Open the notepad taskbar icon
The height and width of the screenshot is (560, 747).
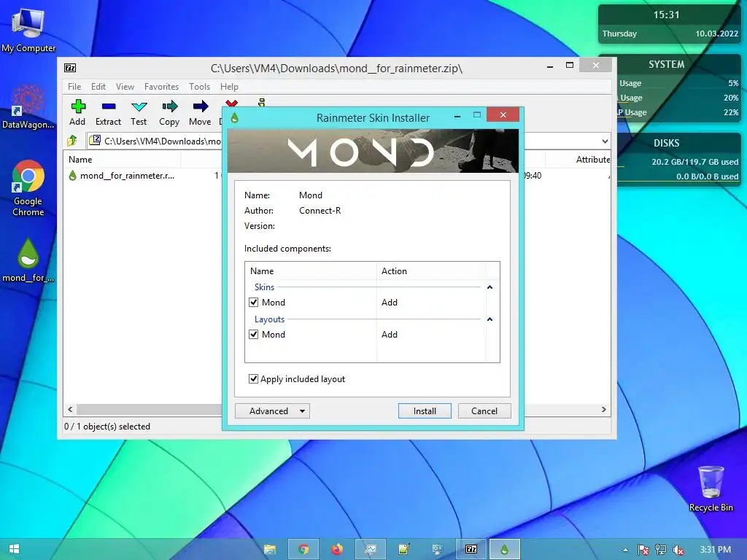tap(403, 550)
